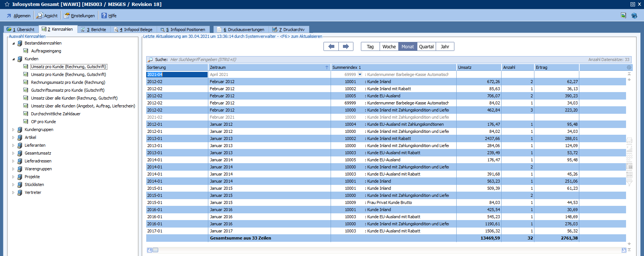Open the Summenindex dropdown in the filter row
Viewport: 644px width, 256px height.
[x=360, y=74]
